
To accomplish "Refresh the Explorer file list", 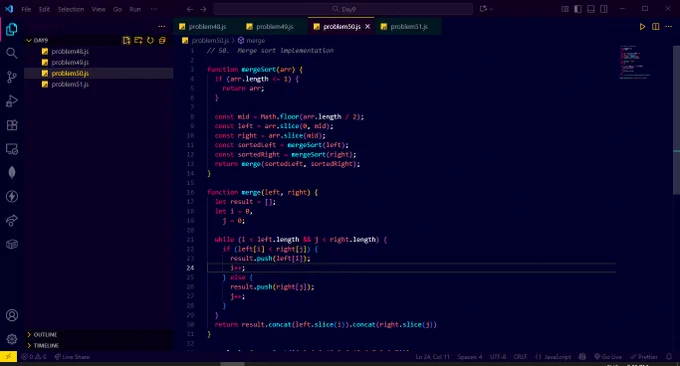I will 150,40.
